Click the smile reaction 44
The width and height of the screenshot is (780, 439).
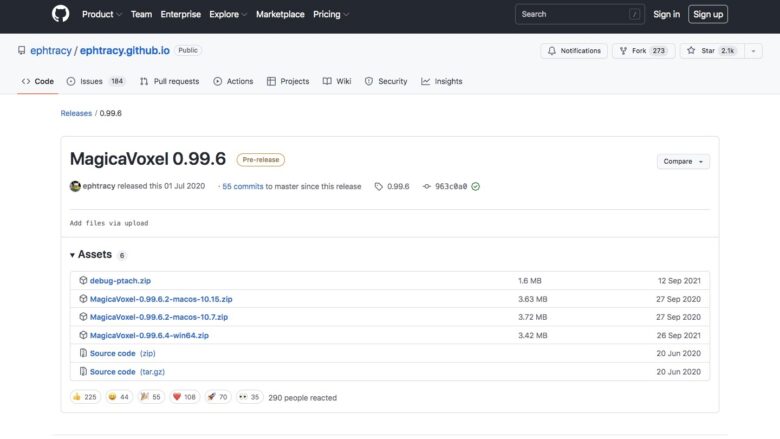[x=118, y=397]
